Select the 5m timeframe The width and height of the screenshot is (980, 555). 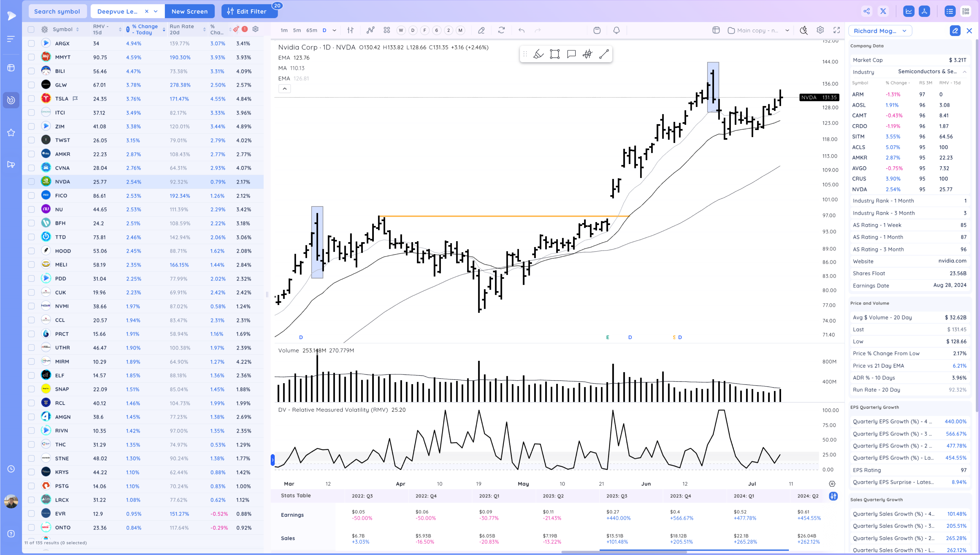pyautogui.click(x=297, y=30)
